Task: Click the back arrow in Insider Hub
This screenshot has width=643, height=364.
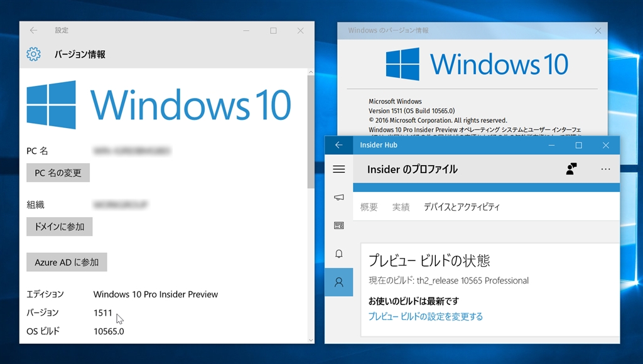Action: pos(338,145)
